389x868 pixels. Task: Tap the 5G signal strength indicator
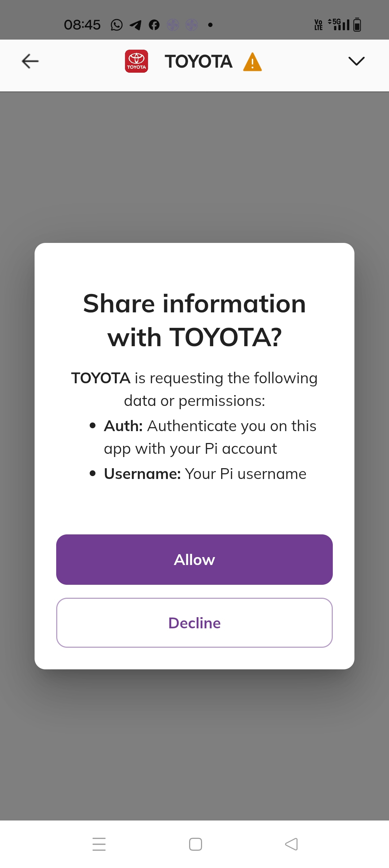point(339,24)
